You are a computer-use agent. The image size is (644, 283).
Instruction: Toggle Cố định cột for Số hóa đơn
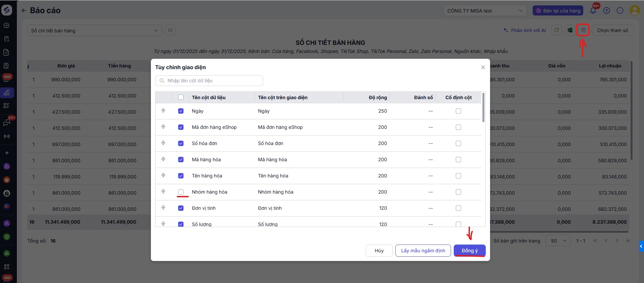458,143
